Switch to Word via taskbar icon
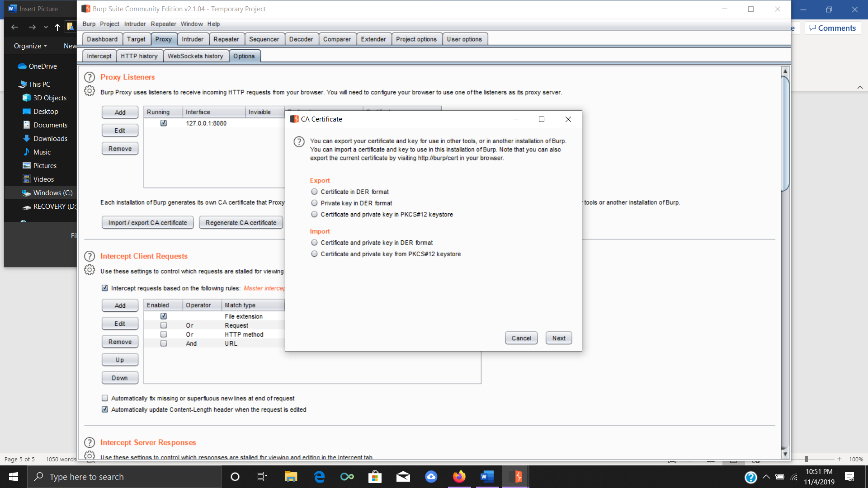 click(487, 477)
